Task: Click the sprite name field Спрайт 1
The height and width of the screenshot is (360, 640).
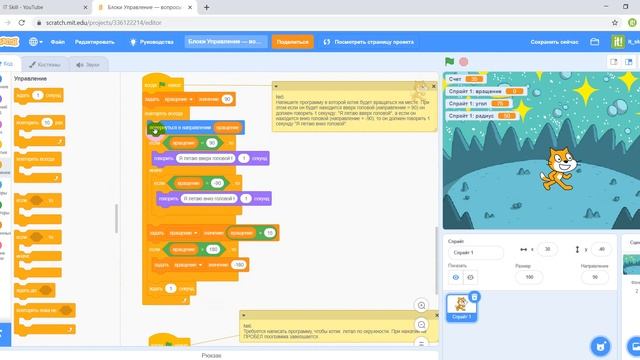Action: 476,253
